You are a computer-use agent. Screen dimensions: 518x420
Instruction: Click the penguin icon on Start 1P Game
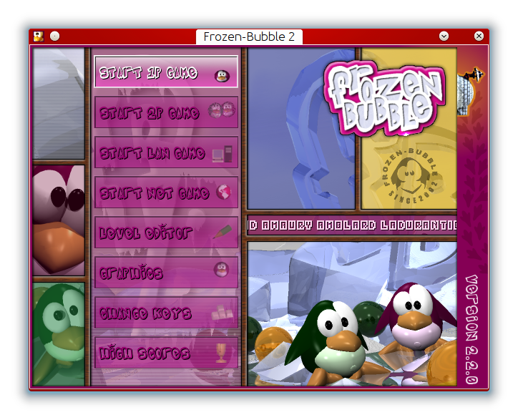click(x=222, y=76)
